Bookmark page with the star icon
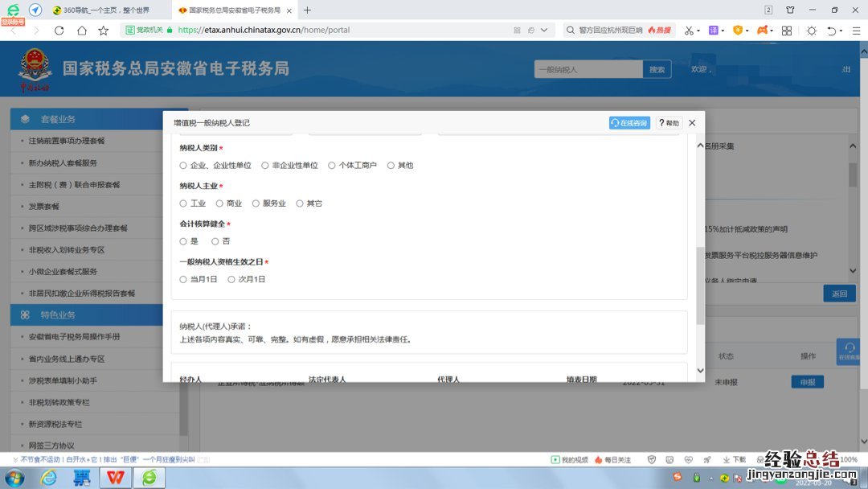Image resolution: width=868 pixels, height=489 pixels. 103,31
